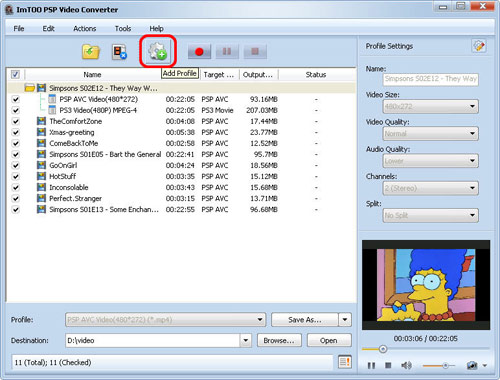
Task: Sort list by Name column header
Action: 93,74
